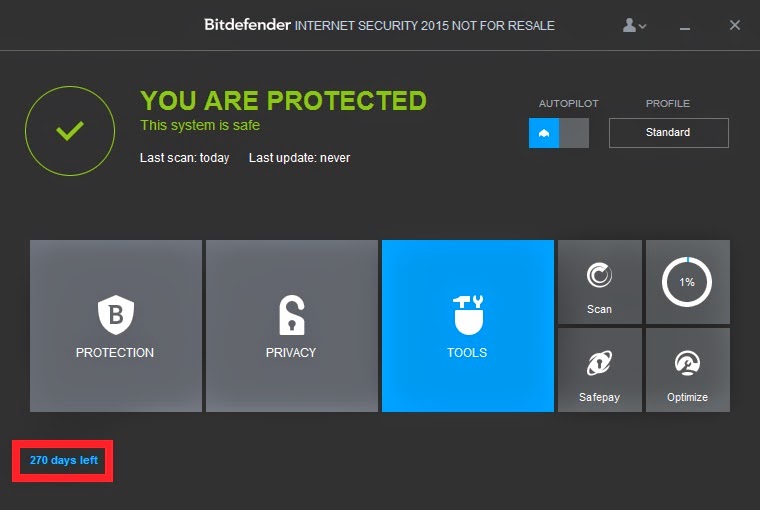Start a Scan from quick actions
The height and width of the screenshot is (510, 760).
600,282
